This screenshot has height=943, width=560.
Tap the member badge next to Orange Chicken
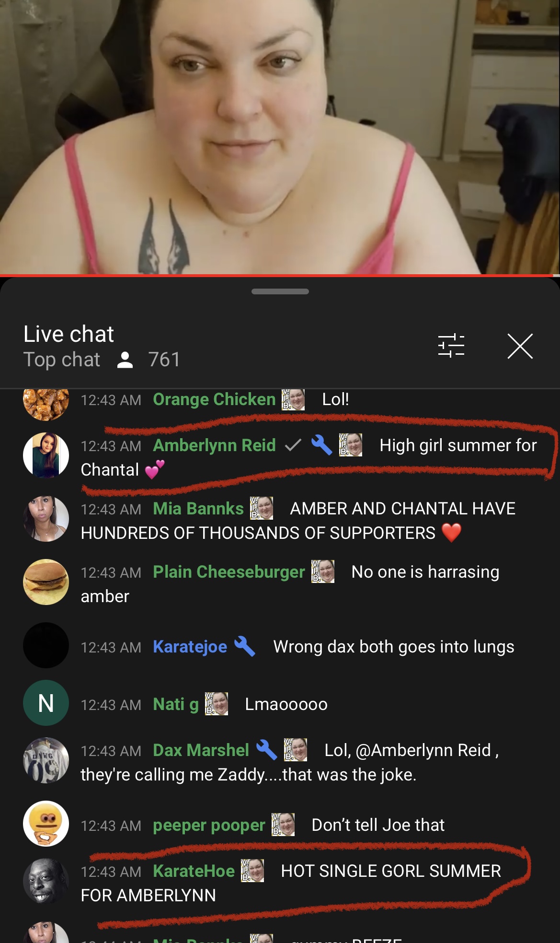293,399
